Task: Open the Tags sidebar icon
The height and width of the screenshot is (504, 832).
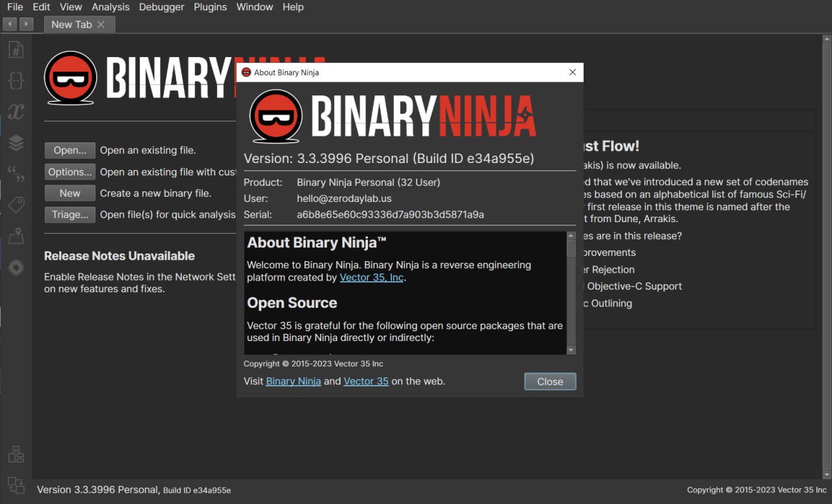Action: (x=16, y=205)
